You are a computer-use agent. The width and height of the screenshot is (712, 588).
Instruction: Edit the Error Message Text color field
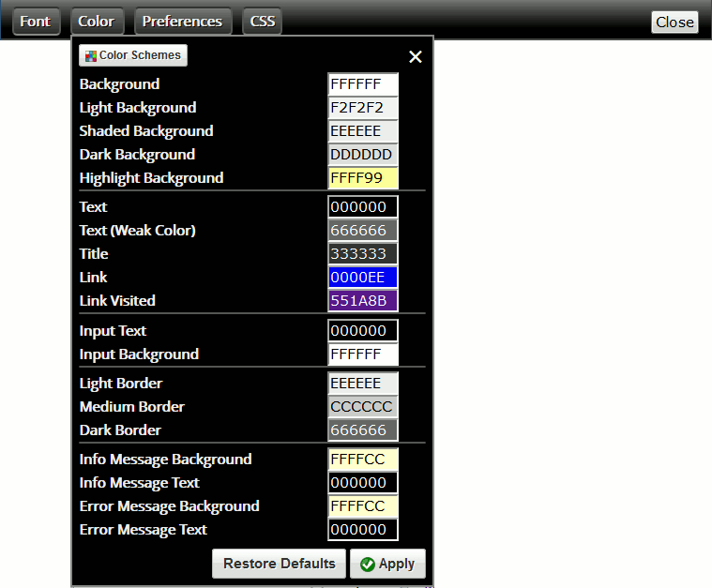point(363,530)
